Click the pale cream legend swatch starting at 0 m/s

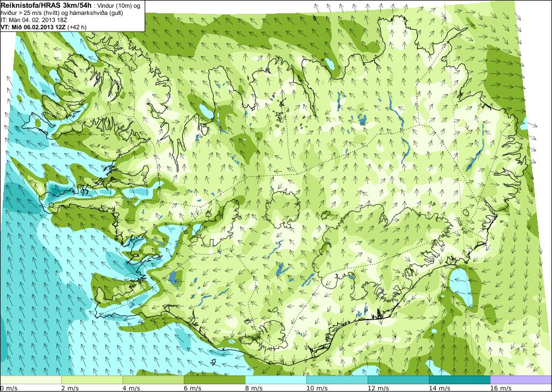31,380
